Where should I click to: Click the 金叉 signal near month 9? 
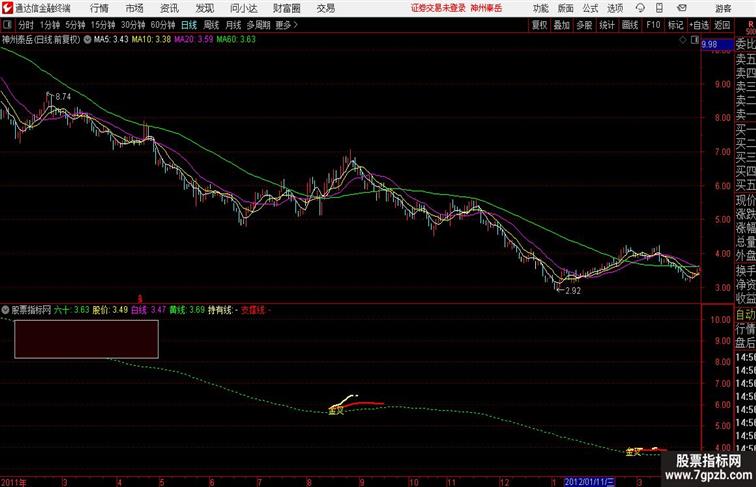pyautogui.click(x=336, y=411)
